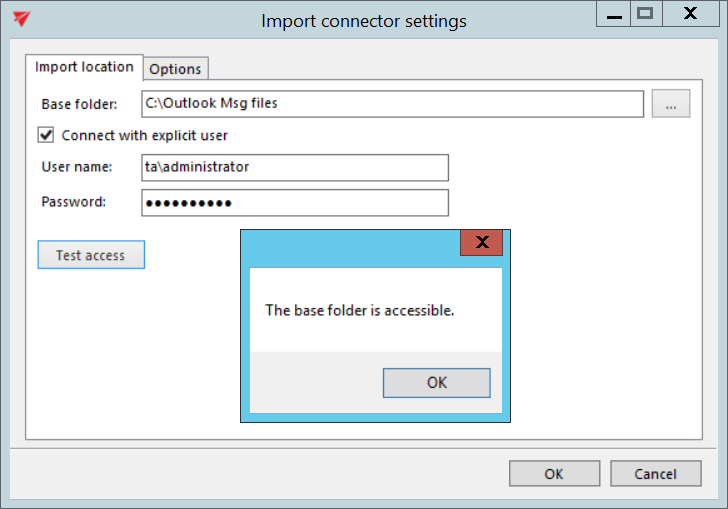
Task: Click the 'User name:' label
Action: [x=76, y=167]
